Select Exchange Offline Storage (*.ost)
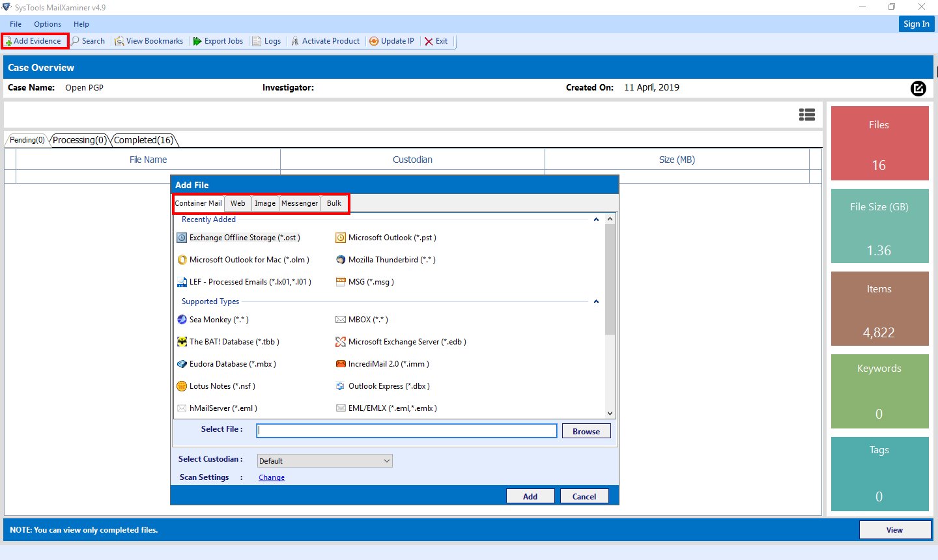The image size is (938, 560). [238, 238]
